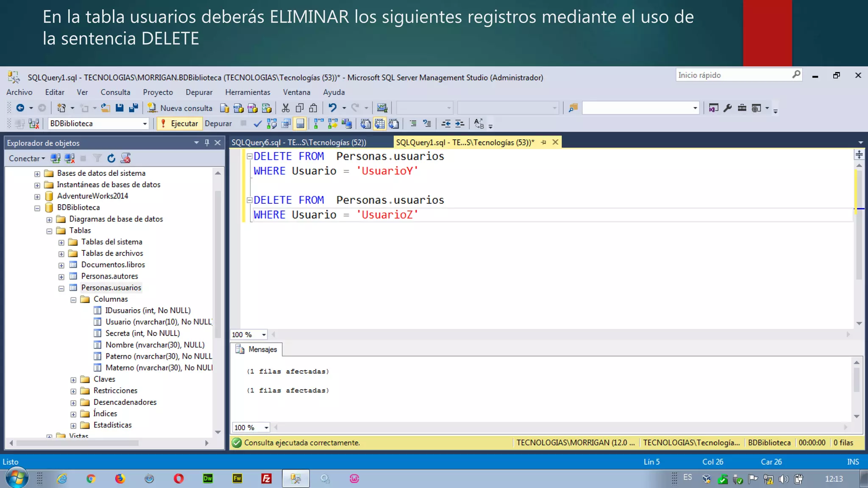Refresh the Object Explorer tree

(x=111, y=158)
